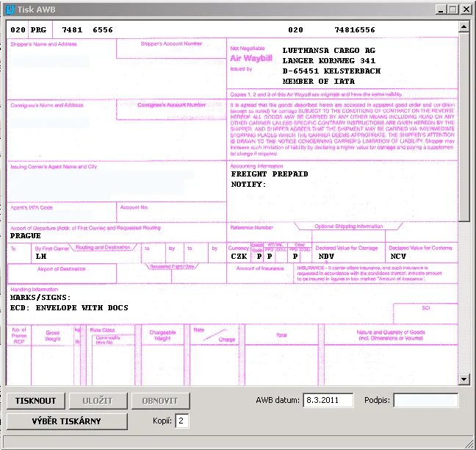Screen dimensions: 476x450
Task: Click the 'PRAGUE' departure airport text
Action: [26, 236]
